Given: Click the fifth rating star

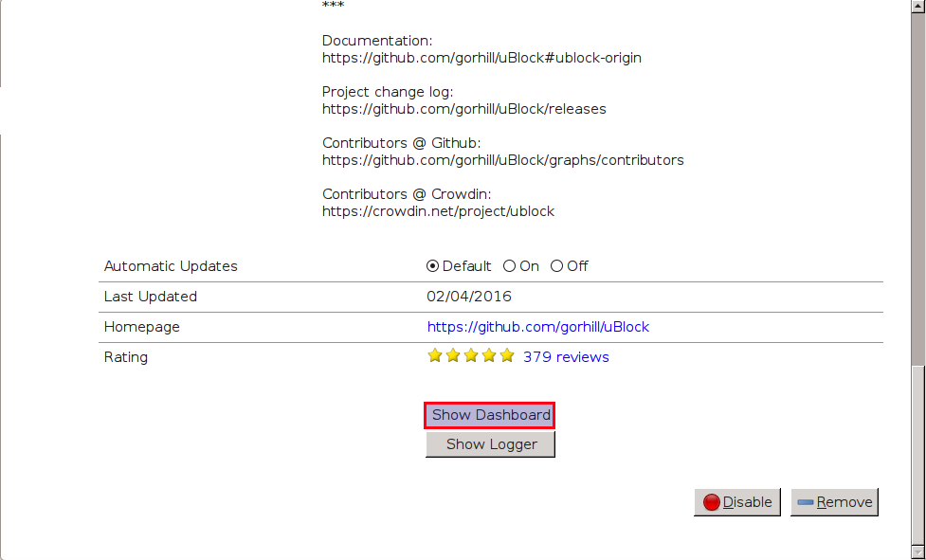Looking at the screenshot, I should click(507, 356).
